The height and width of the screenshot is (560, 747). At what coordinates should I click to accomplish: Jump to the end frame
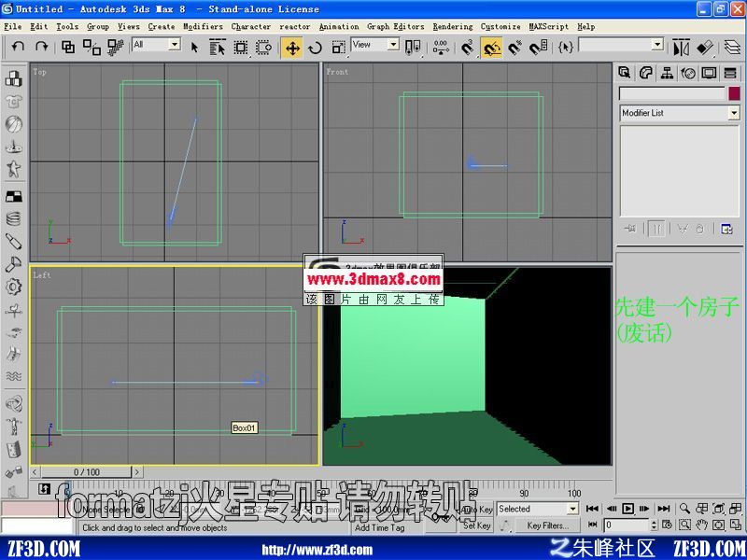pyautogui.click(x=663, y=509)
